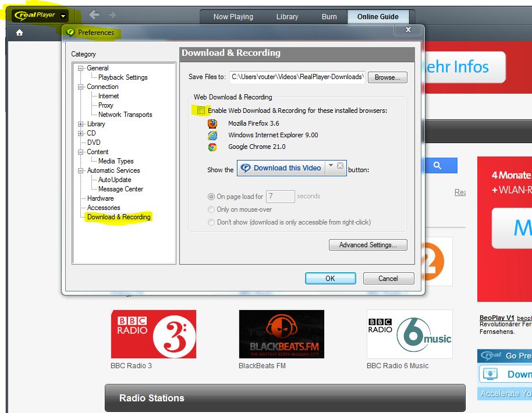Click the Save Files to path field
Screen dimensions: 532x413
pos(297,77)
